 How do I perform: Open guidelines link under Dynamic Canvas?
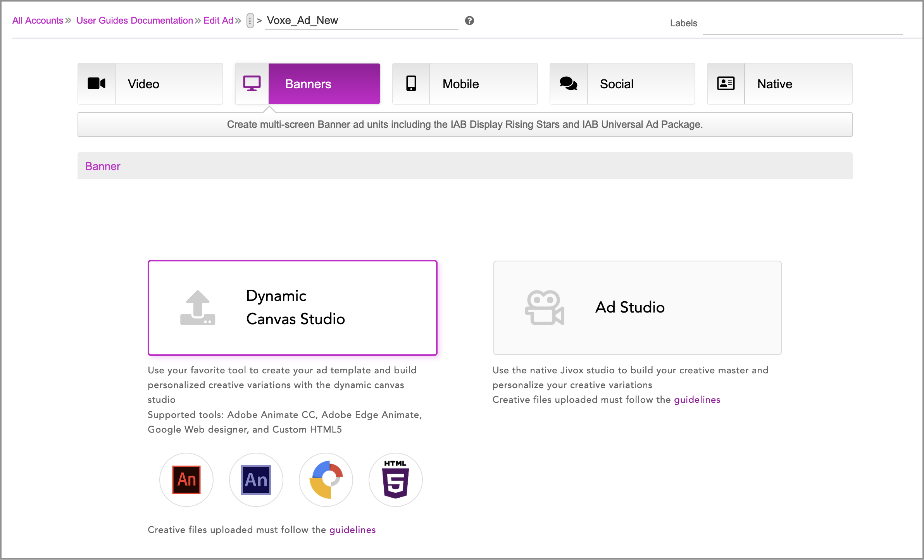[352, 530]
